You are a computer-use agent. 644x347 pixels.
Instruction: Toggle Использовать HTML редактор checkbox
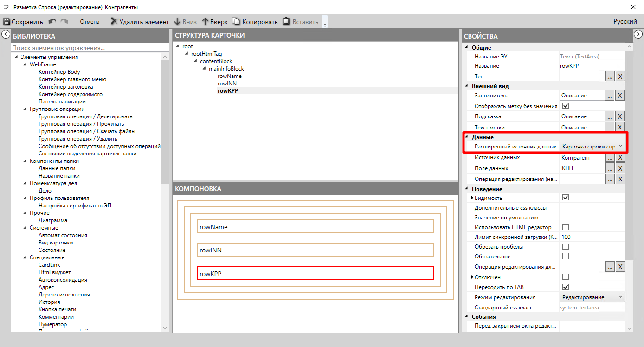pos(566,227)
